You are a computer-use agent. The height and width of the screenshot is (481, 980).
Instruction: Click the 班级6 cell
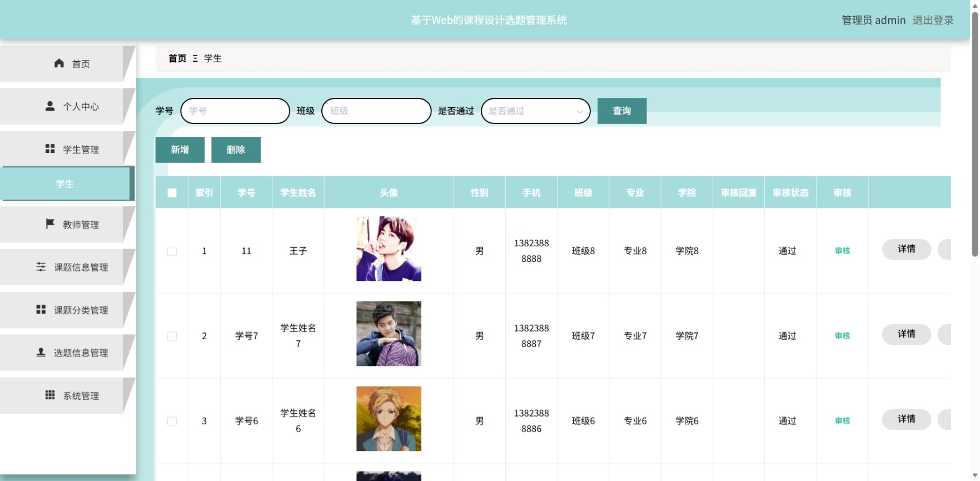coord(583,421)
